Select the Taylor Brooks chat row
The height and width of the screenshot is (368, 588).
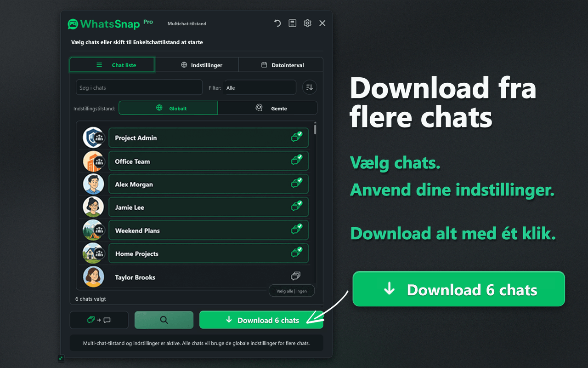(209, 277)
